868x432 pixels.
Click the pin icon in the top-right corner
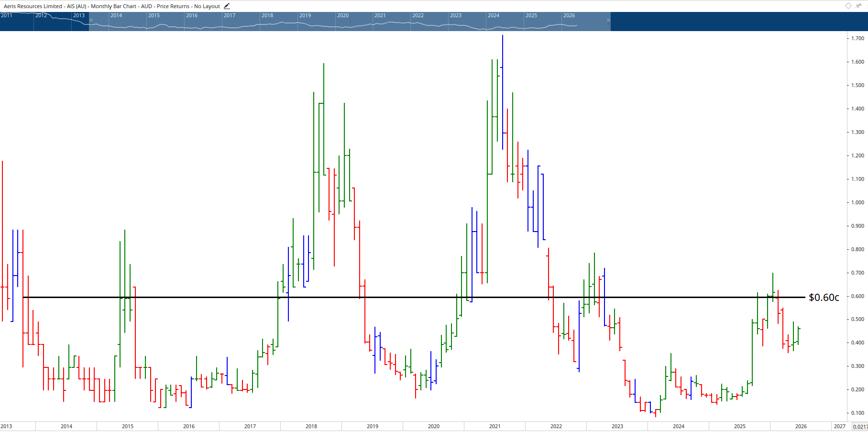coord(858,6)
